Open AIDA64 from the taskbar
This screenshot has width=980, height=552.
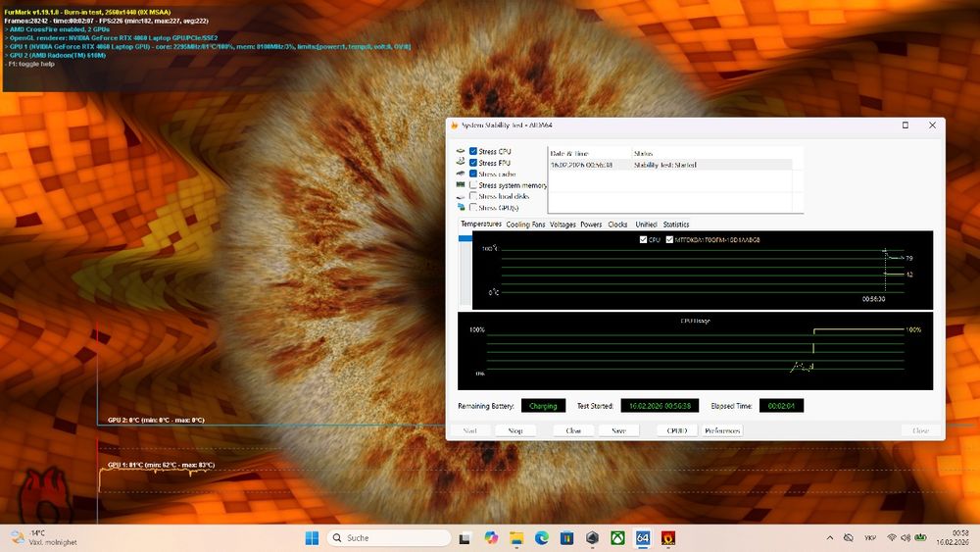[643, 538]
